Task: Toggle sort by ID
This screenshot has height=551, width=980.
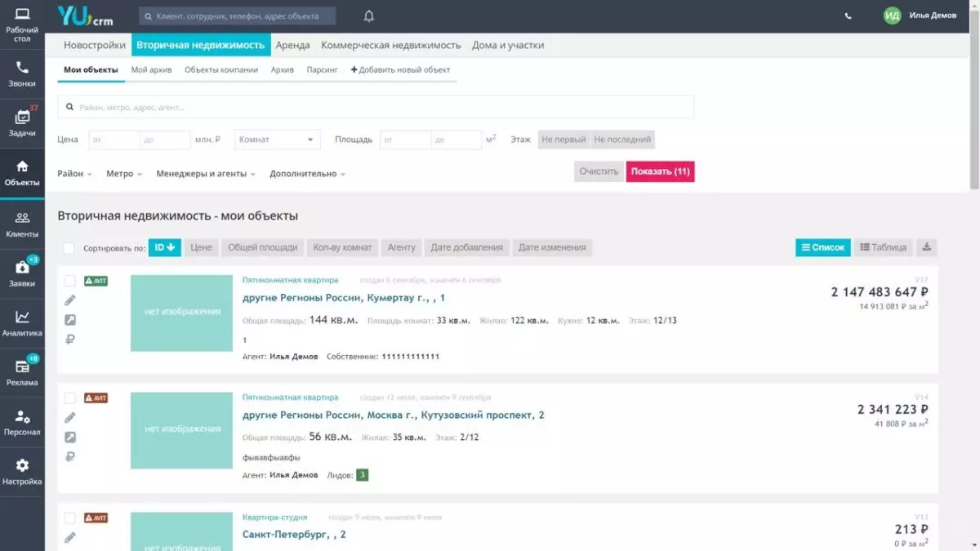Action: (165, 247)
